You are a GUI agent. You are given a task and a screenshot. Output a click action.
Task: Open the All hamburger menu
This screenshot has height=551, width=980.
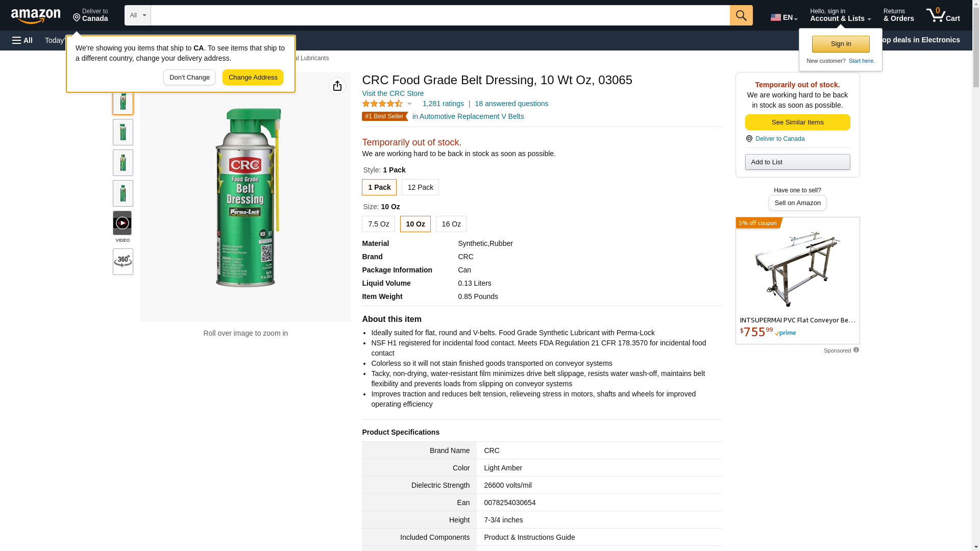coord(22,40)
